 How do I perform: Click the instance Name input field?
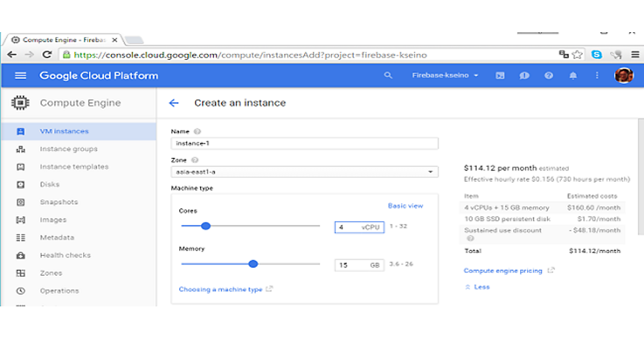pyautogui.click(x=304, y=143)
